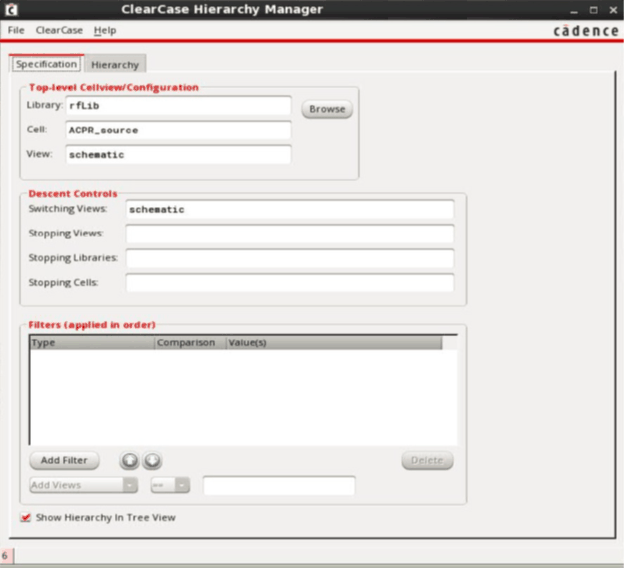Open the ClearCase menu
Viewport: 624px width, 568px height.
tap(59, 30)
